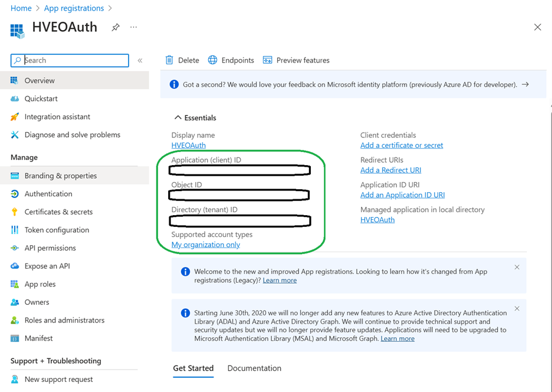Image resolution: width=552 pixels, height=392 pixels.
Task: Click the API permissions icon
Action: point(14,248)
